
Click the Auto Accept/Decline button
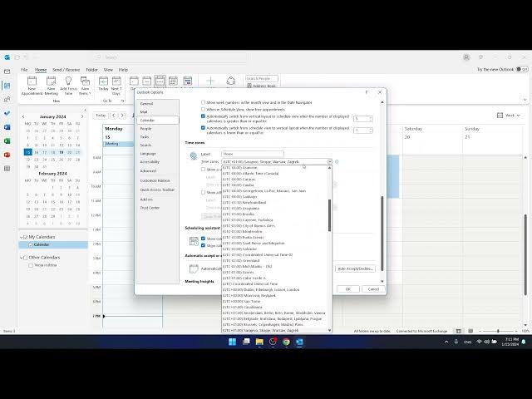tap(355, 268)
